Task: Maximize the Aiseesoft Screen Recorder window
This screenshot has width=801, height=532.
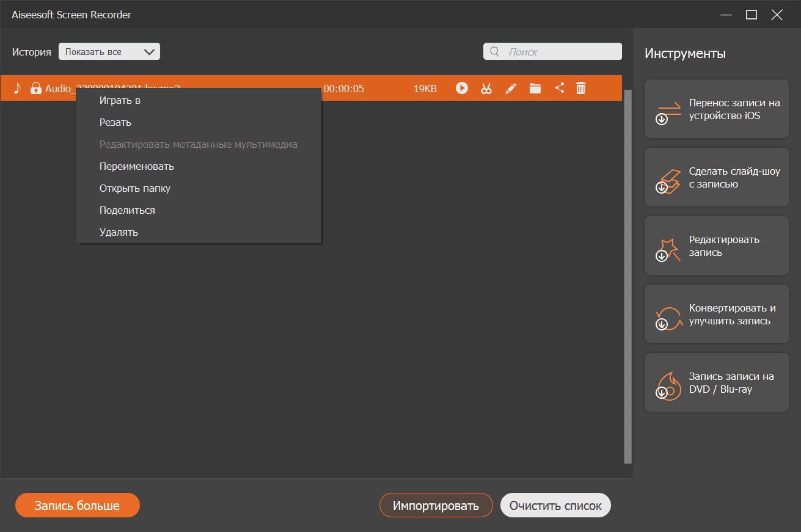Action: [x=752, y=15]
